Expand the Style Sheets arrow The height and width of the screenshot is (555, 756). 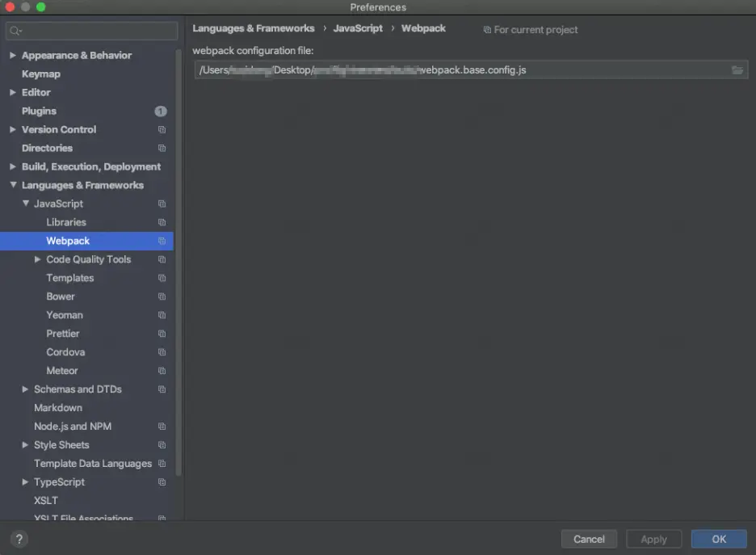[x=25, y=445]
